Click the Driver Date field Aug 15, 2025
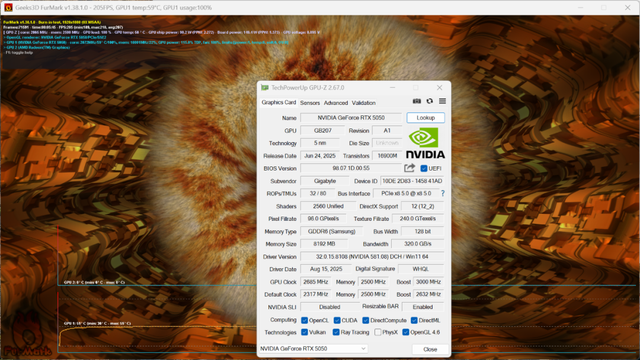640x360 pixels. coord(325,269)
